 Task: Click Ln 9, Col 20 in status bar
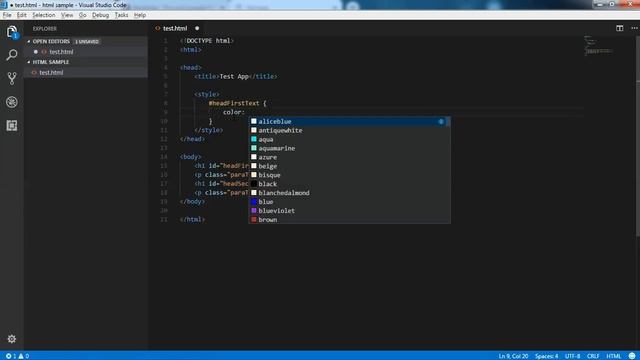coord(513,356)
